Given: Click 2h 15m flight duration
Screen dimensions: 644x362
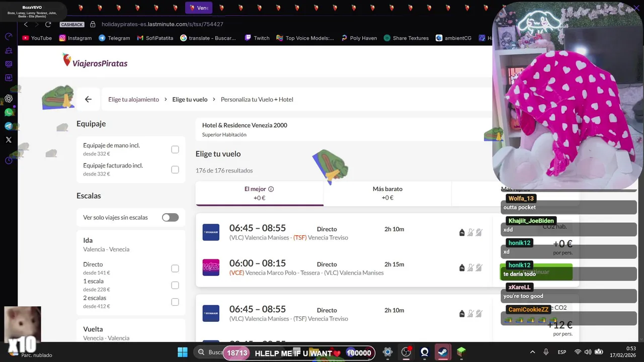Looking at the screenshot, I should click(x=394, y=264).
